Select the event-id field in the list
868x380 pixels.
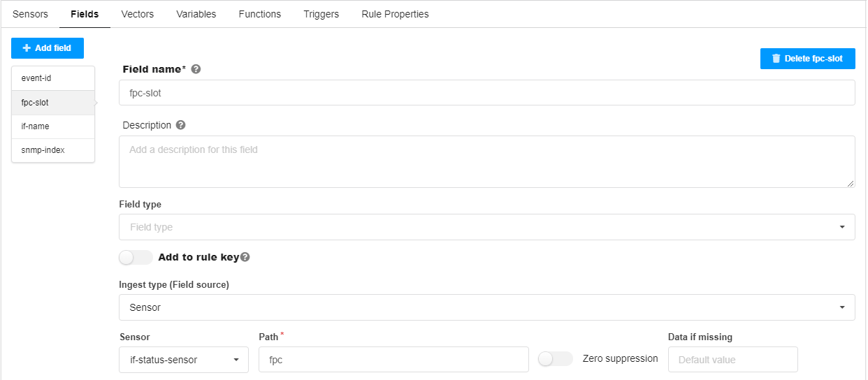coord(53,78)
